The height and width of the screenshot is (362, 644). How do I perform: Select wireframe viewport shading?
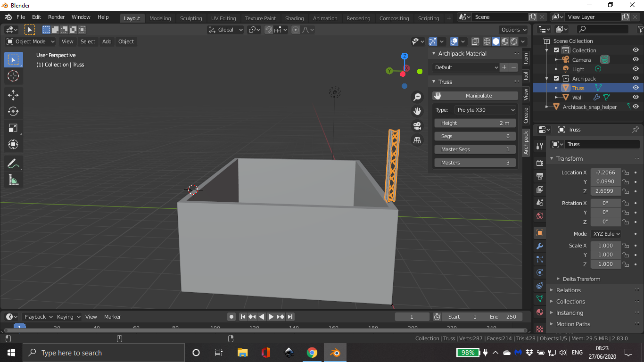[487, 41]
